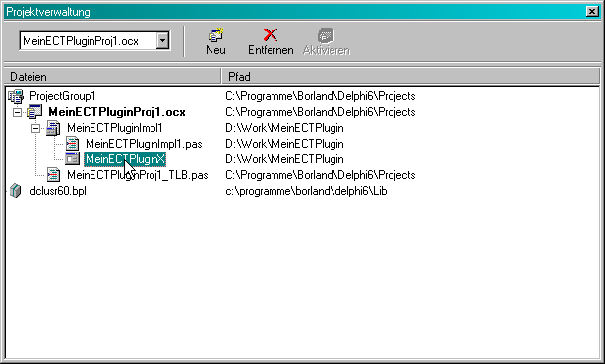Viewport: 605px width, 364px height.
Task: Close the Projektverwaltung window
Action: tap(592, 11)
